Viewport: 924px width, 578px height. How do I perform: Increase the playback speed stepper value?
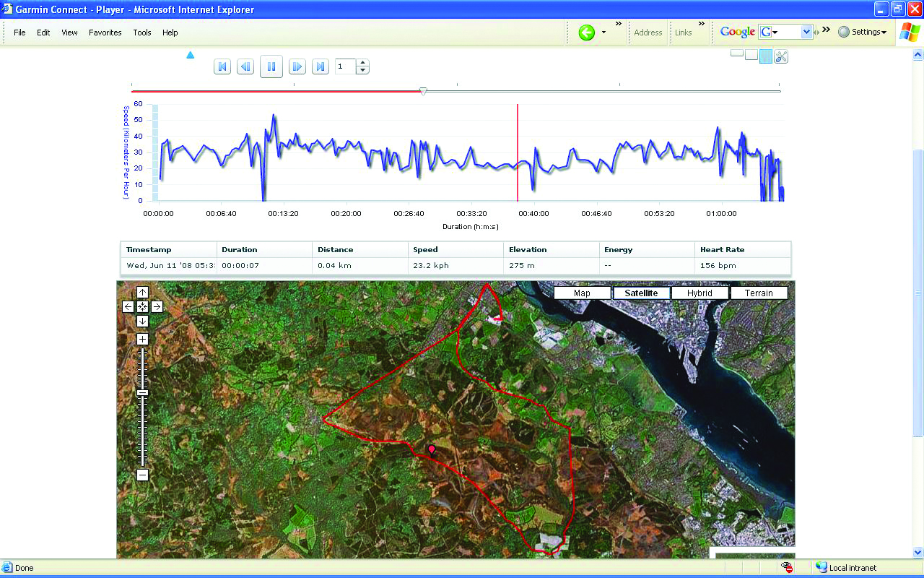[362, 63]
